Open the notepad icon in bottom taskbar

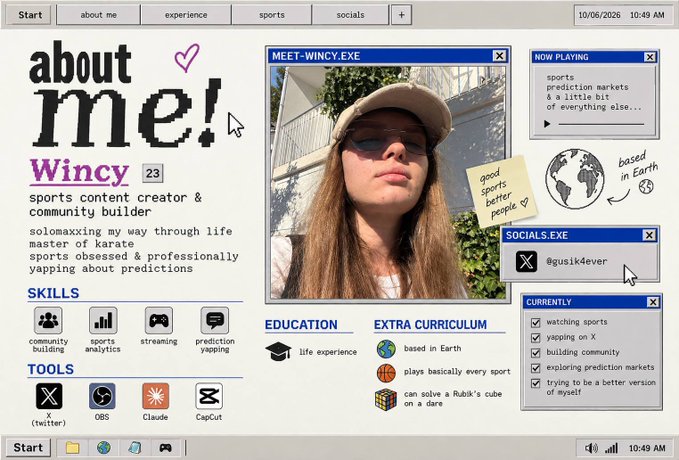(135, 447)
